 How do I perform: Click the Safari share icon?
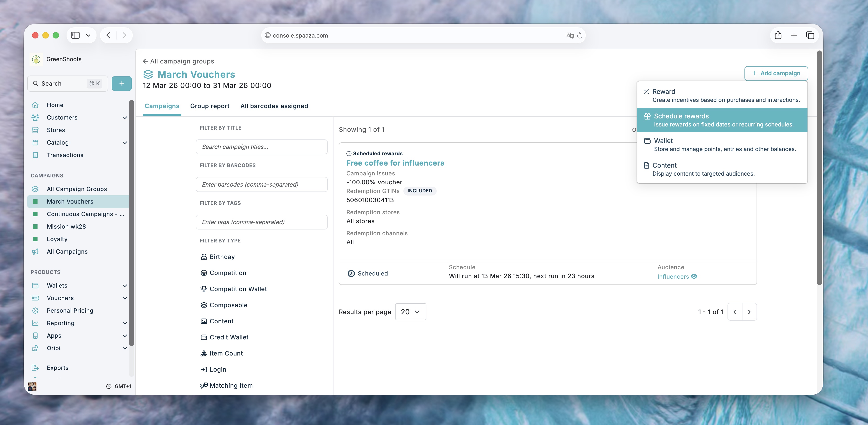(778, 35)
